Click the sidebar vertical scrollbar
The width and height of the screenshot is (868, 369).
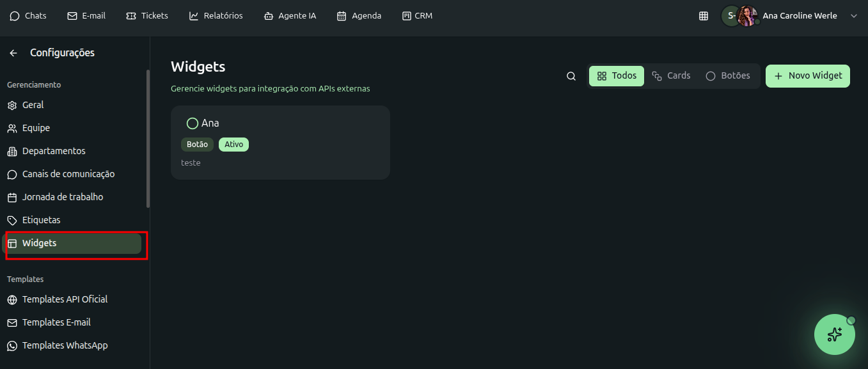(148, 138)
